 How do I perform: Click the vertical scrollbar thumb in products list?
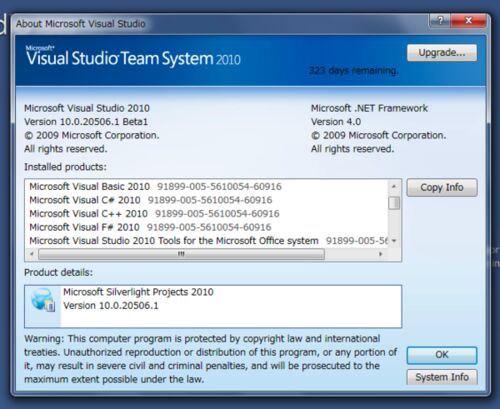pyautogui.click(x=394, y=203)
